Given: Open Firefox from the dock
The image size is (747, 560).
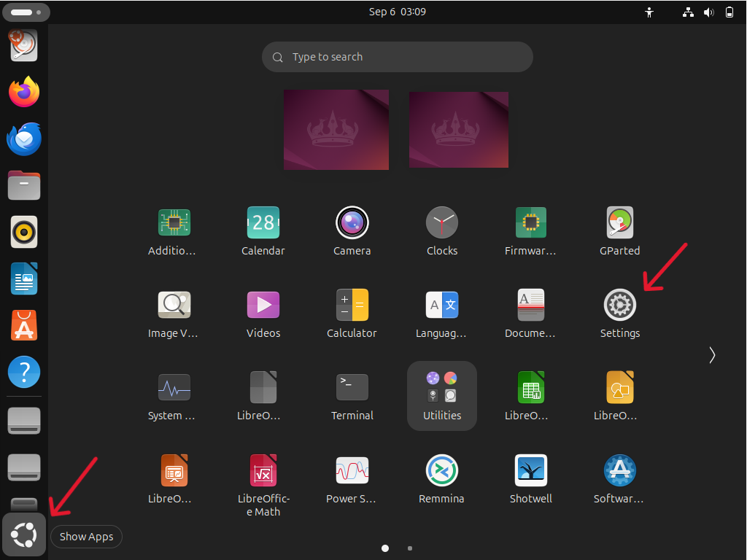Looking at the screenshot, I should coord(24,91).
